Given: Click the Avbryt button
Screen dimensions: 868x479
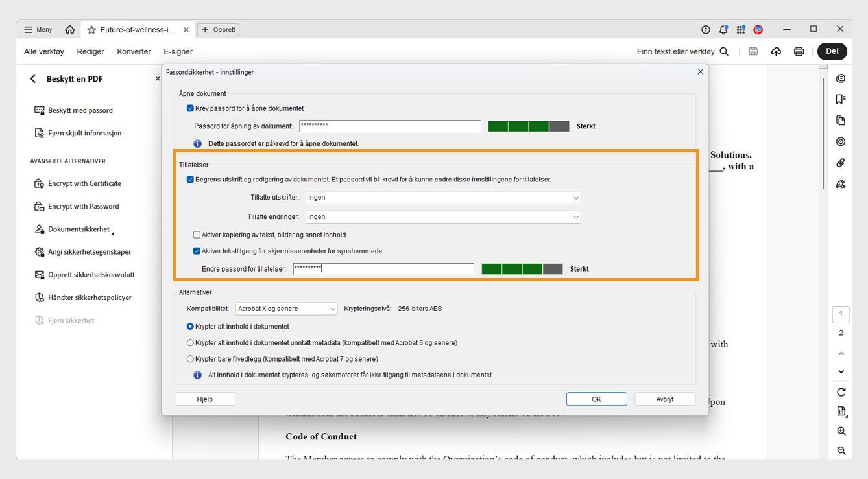Looking at the screenshot, I should coord(665,399).
